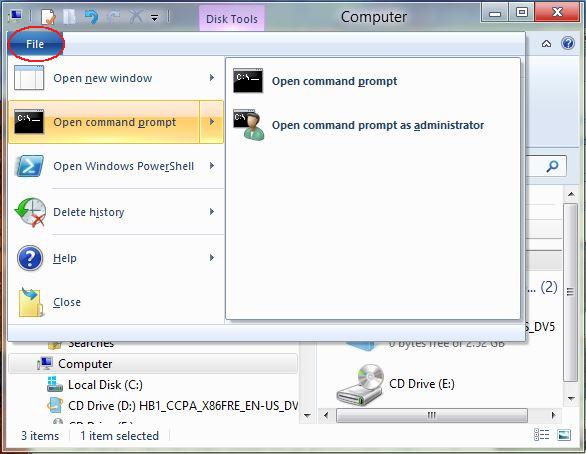The image size is (586, 454).
Task: Open CD Drive (E:) in content pane
Action: (422, 384)
